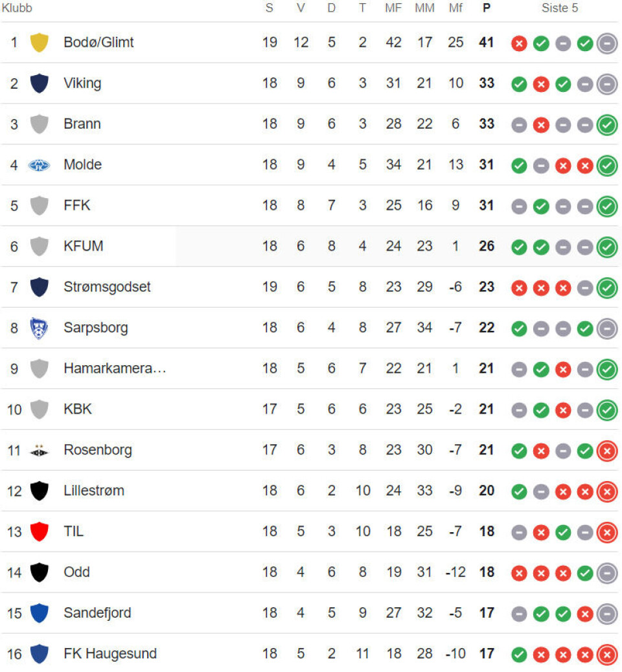622x672 pixels.
Task: Click the Molde club logo
Action: tap(40, 165)
